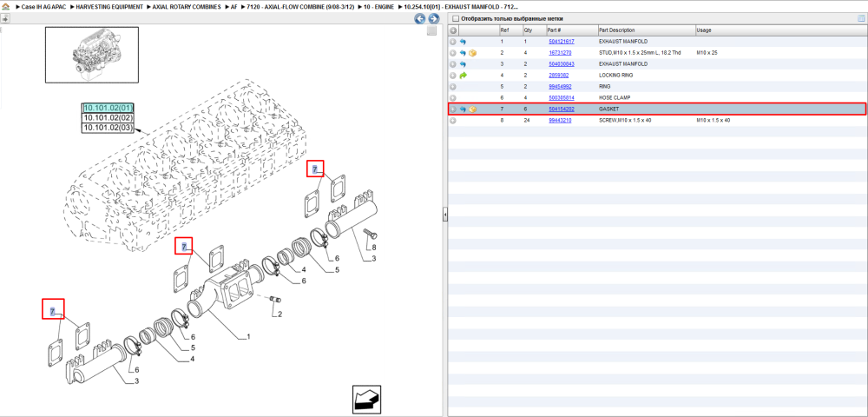Click the circle icon on the GASKET row
868x417 pixels.
453,109
